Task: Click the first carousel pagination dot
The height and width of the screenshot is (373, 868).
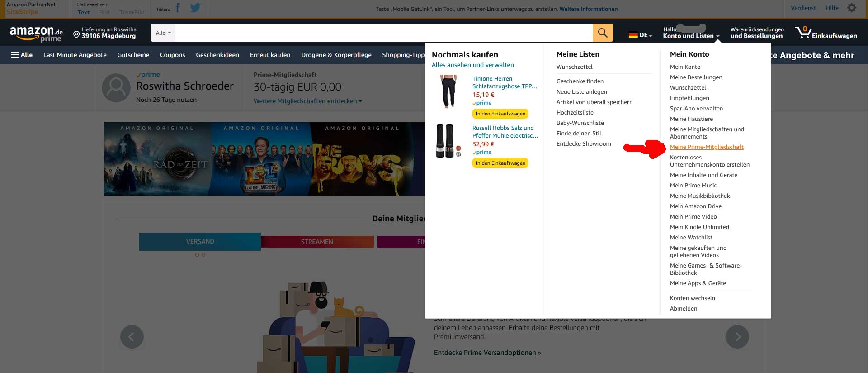Action: pyautogui.click(x=197, y=255)
